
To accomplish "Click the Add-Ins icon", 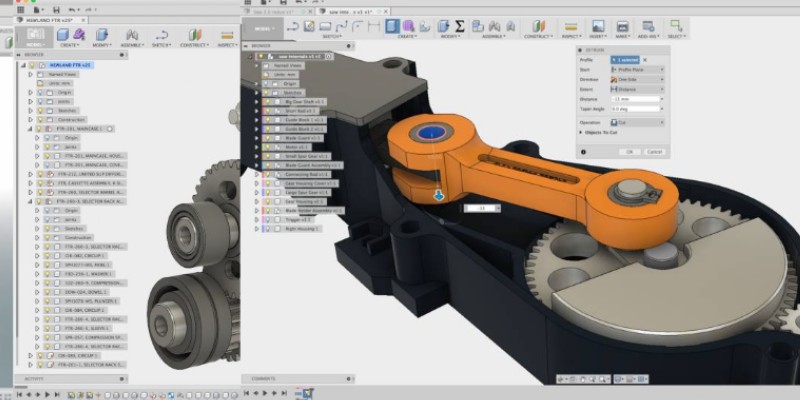I will point(648,26).
